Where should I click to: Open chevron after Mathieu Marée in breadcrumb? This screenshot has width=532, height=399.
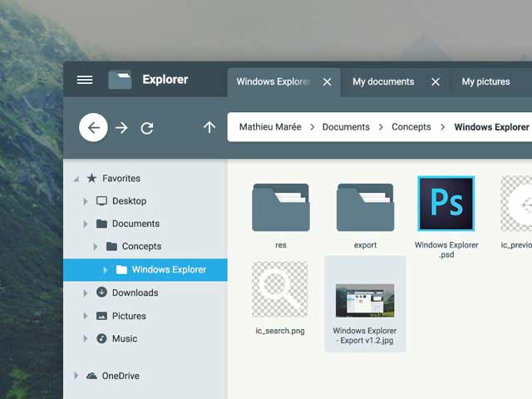pos(313,127)
